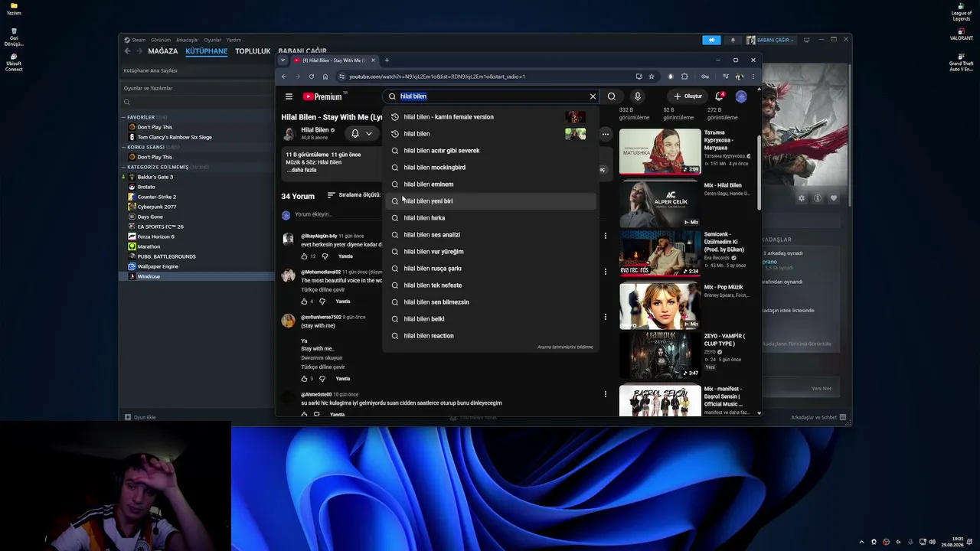Open the Steam menu in the Steam window
Image resolution: width=980 pixels, height=551 pixels.
pyautogui.click(x=139, y=40)
